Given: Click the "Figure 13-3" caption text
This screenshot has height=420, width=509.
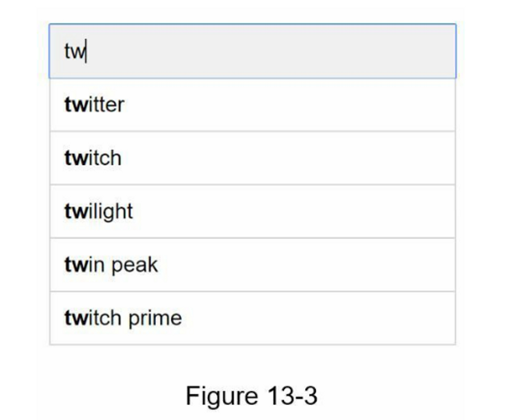Looking at the screenshot, I should pyautogui.click(x=251, y=396).
